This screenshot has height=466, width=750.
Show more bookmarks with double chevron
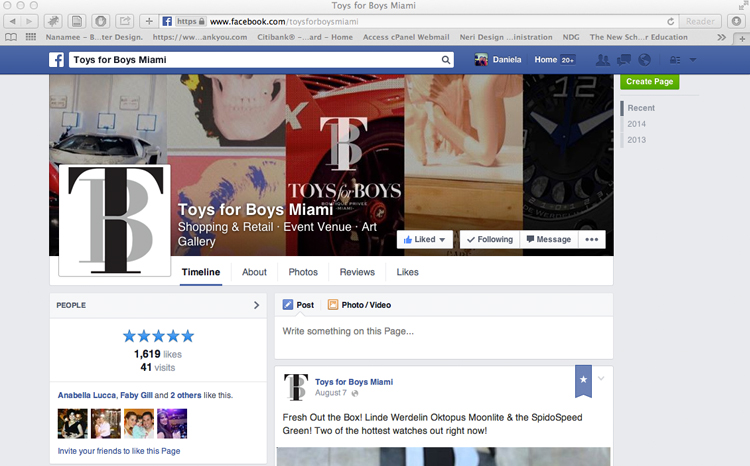coord(721,37)
